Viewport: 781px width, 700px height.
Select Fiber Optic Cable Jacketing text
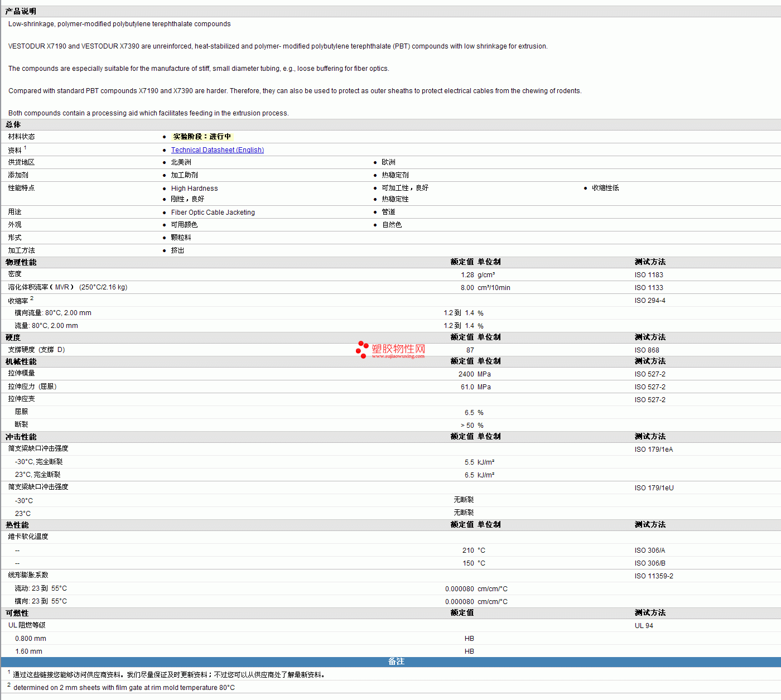(213, 213)
